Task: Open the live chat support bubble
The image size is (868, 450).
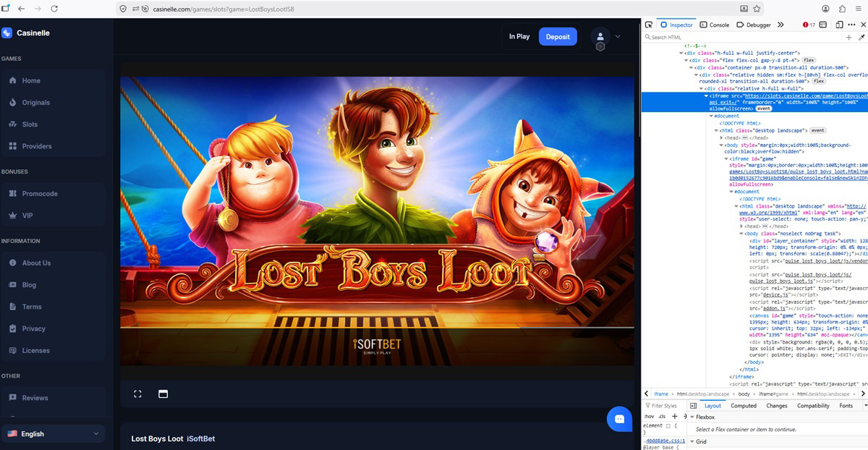Action: (619, 419)
